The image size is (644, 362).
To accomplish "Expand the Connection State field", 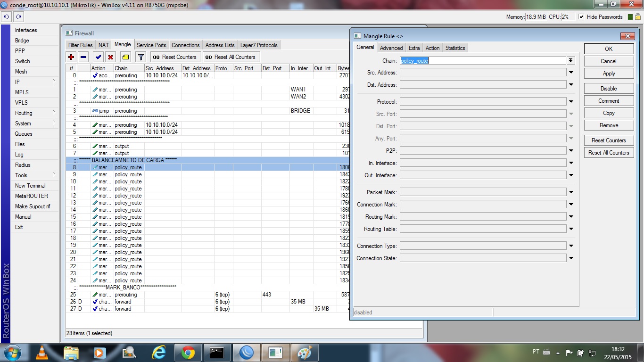I will point(571,258).
